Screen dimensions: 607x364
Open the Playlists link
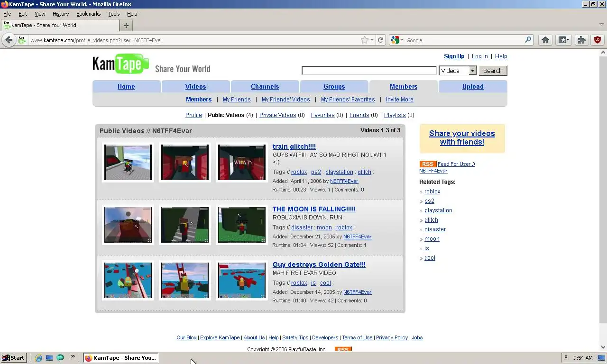[395, 115]
